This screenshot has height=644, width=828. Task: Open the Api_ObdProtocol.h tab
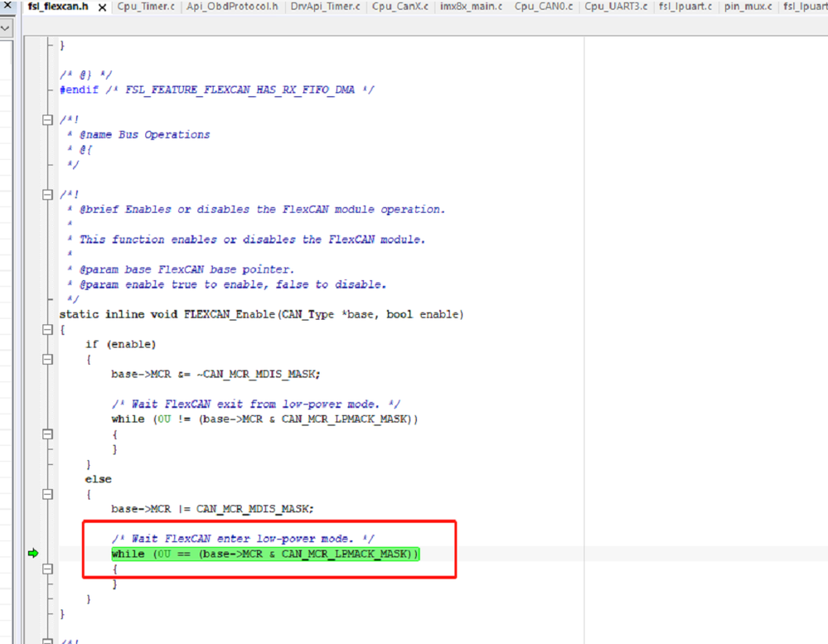click(x=232, y=7)
